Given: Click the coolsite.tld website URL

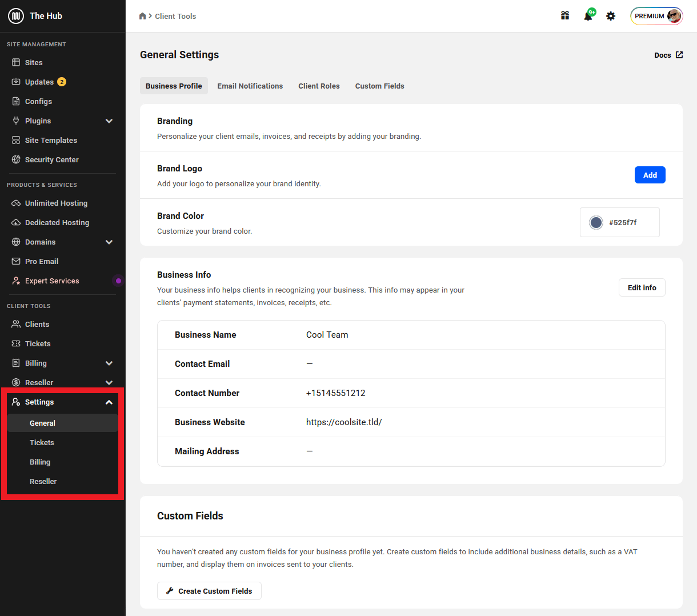Looking at the screenshot, I should [x=344, y=422].
